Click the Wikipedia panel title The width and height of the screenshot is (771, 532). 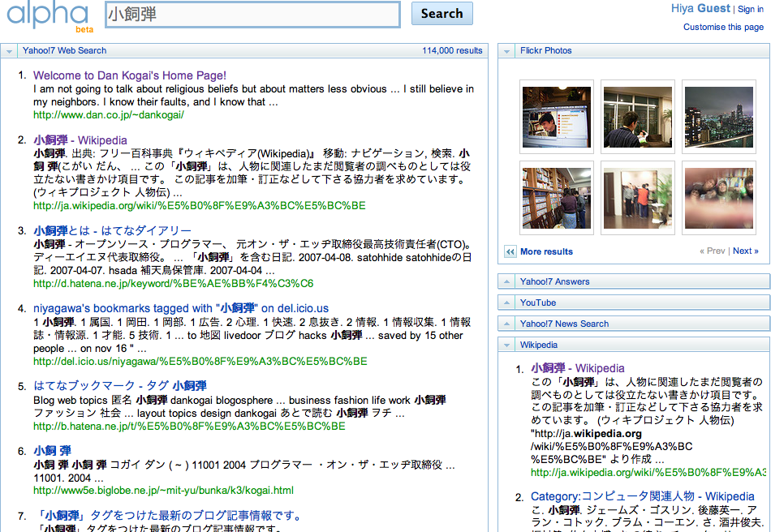(x=539, y=345)
